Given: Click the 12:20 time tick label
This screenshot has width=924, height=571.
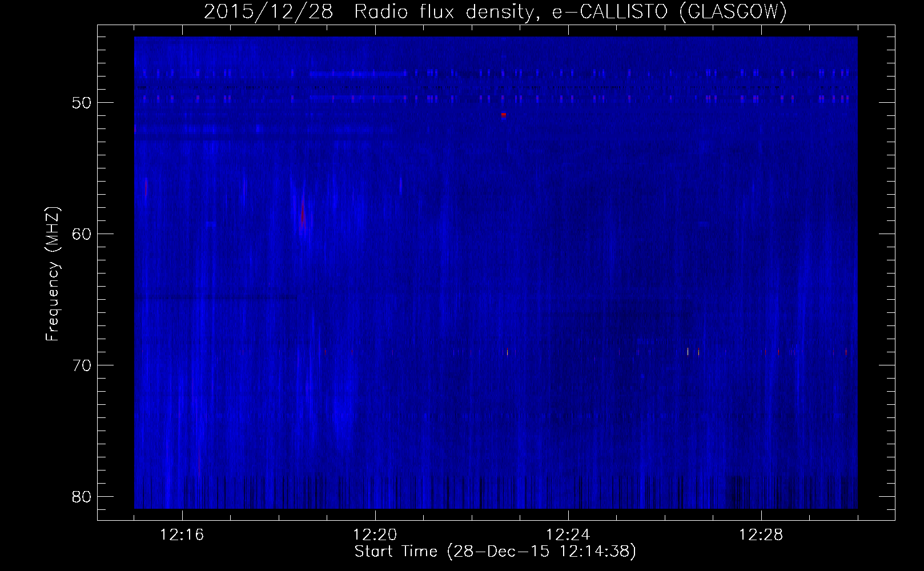Looking at the screenshot, I should pyautogui.click(x=375, y=535).
